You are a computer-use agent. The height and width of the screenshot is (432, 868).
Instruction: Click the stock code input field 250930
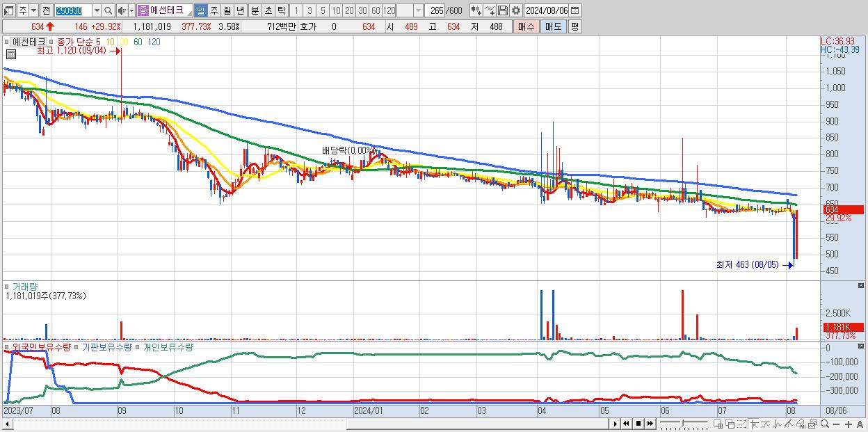coord(73,10)
